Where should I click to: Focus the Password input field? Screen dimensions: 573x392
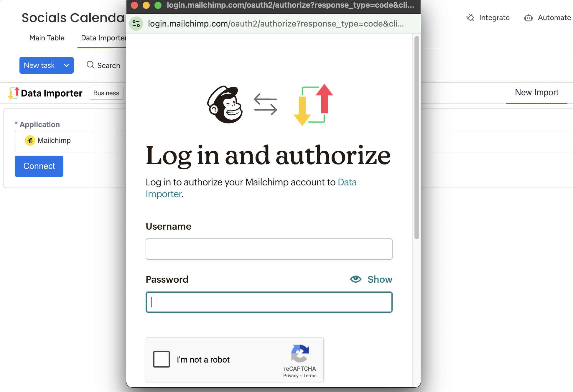(x=269, y=302)
